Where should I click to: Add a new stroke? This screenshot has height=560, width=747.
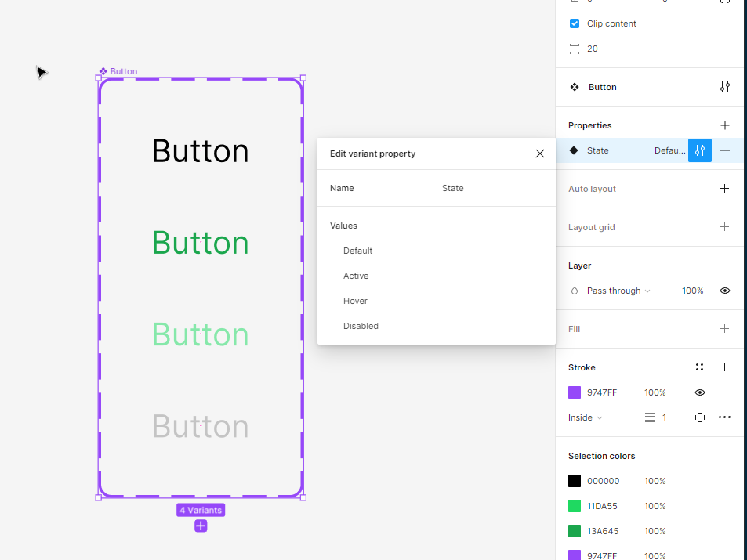(724, 367)
